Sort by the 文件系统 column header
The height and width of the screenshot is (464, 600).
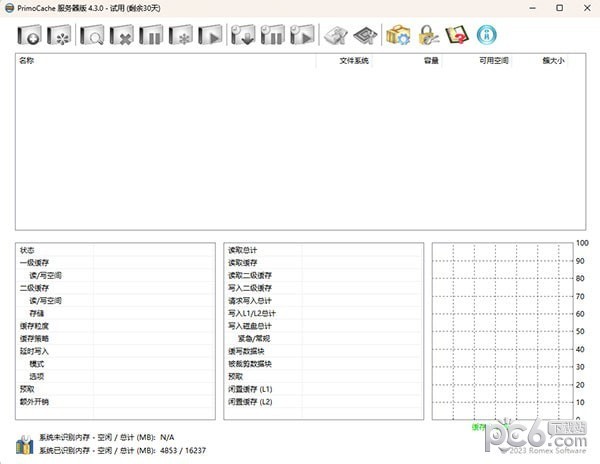click(344, 60)
